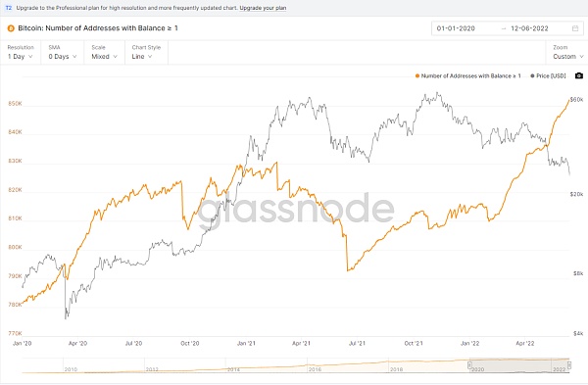Click the T2 tier badge

pos(9,8)
